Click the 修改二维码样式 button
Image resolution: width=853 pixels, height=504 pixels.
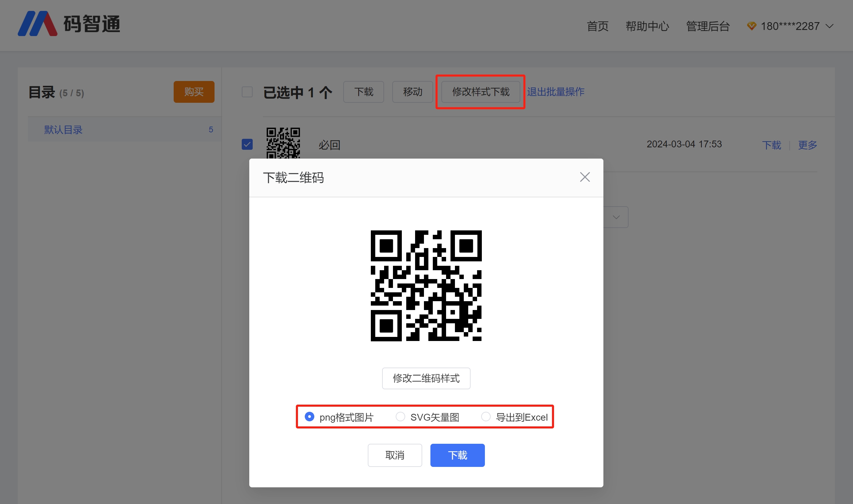click(426, 378)
